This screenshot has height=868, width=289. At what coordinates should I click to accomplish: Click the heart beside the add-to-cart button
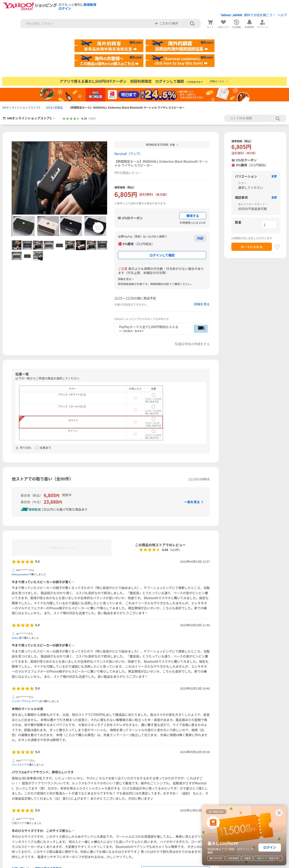(277, 247)
